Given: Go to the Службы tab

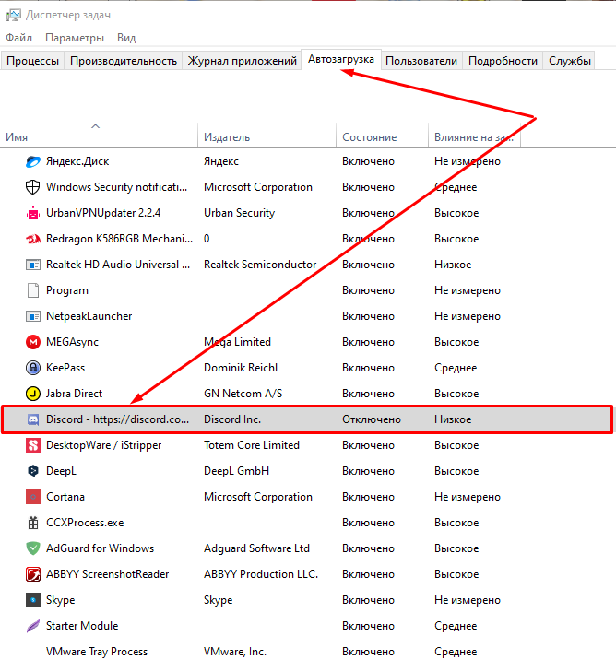Looking at the screenshot, I should coord(569,61).
